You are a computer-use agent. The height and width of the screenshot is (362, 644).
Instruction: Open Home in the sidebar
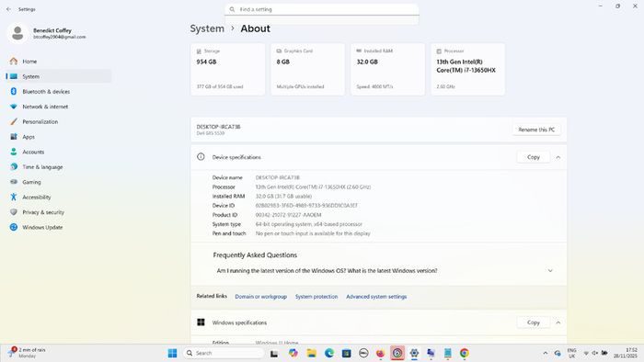coord(58,61)
